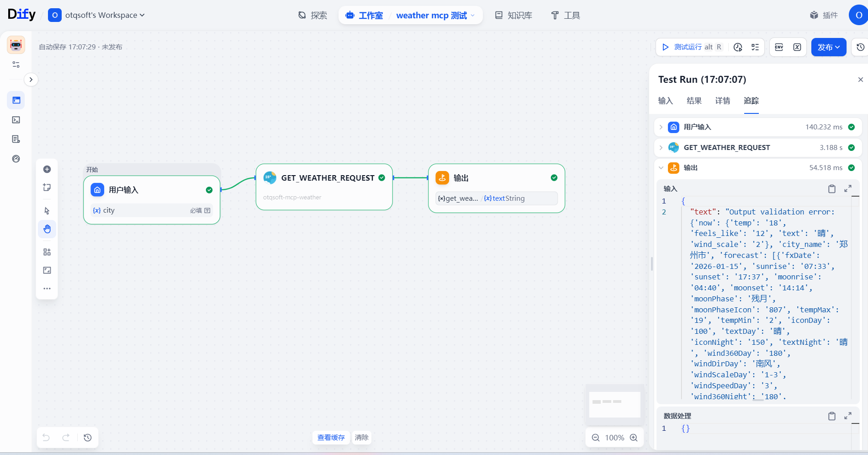
Task: Zoom out of the canvas
Action: pyautogui.click(x=596, y=438)
